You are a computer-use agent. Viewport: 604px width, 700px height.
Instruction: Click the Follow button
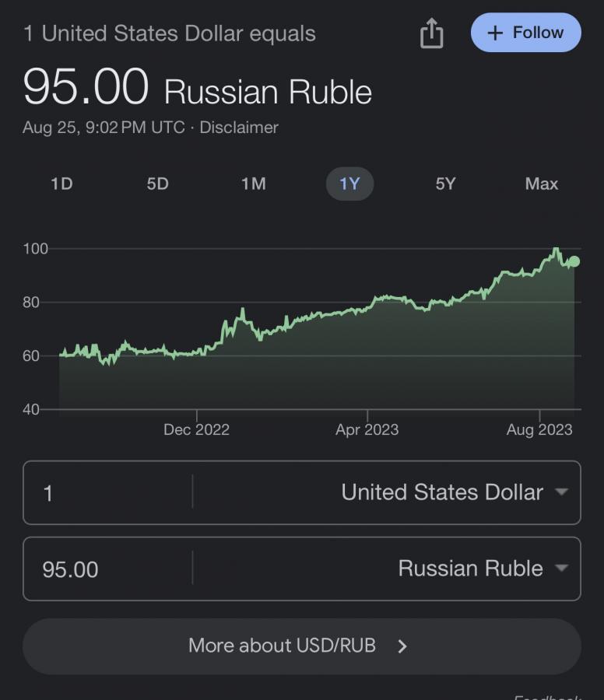click(526, 33)
